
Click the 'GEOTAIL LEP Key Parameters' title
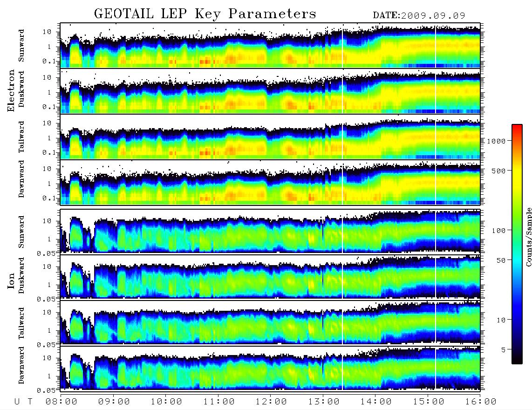(x=205, y=14)
